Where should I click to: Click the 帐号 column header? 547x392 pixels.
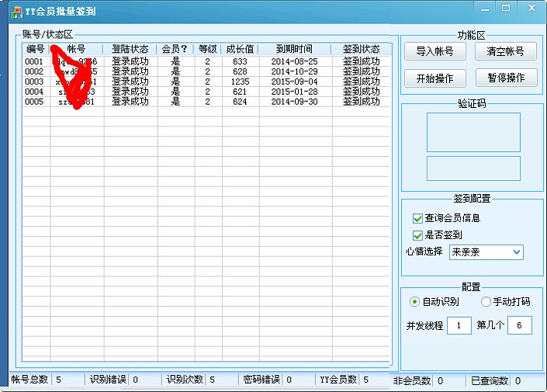(76, 49)
